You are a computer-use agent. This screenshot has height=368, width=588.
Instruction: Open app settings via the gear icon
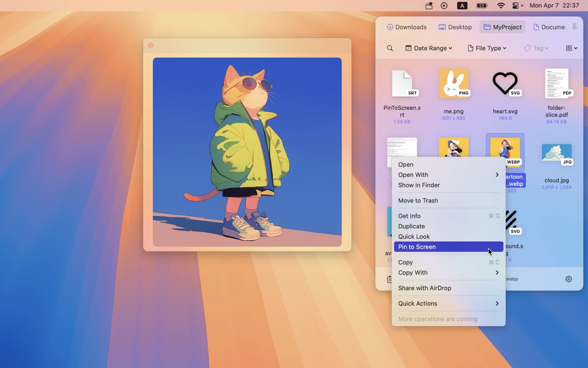coord(568,279)
